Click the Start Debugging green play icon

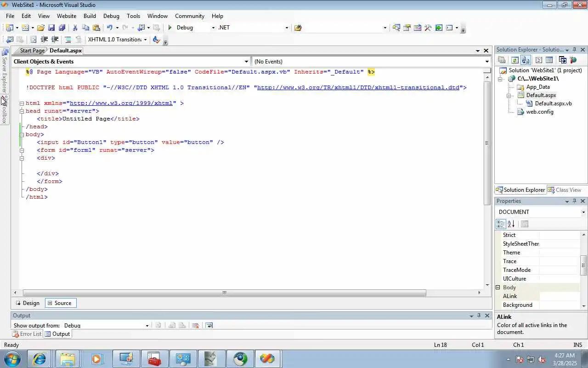point(170,28)
